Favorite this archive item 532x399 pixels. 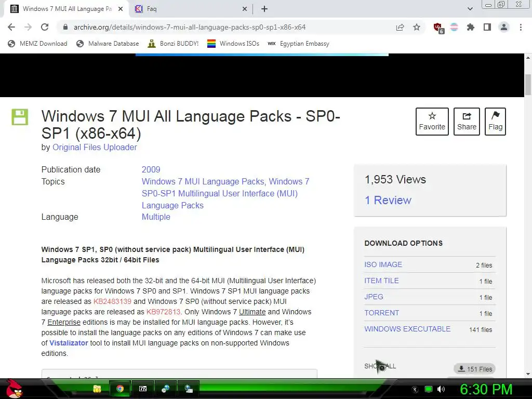432,122
